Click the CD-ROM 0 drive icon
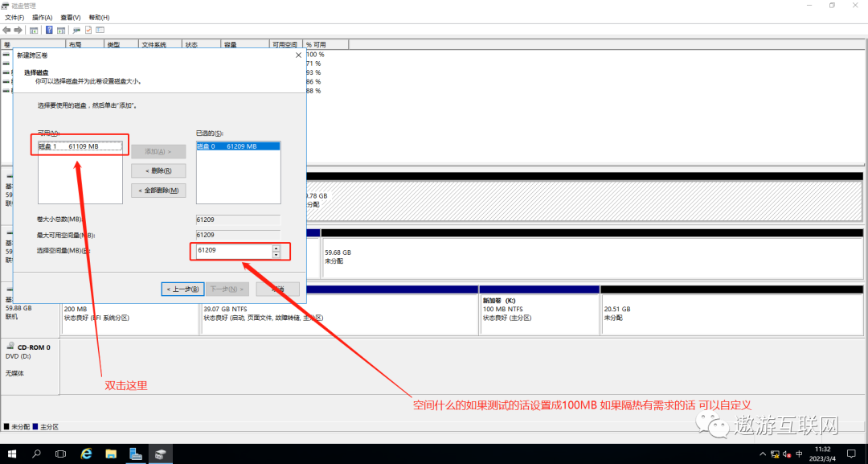The width and height of the screenshot is (868, 464). point(10,346)
